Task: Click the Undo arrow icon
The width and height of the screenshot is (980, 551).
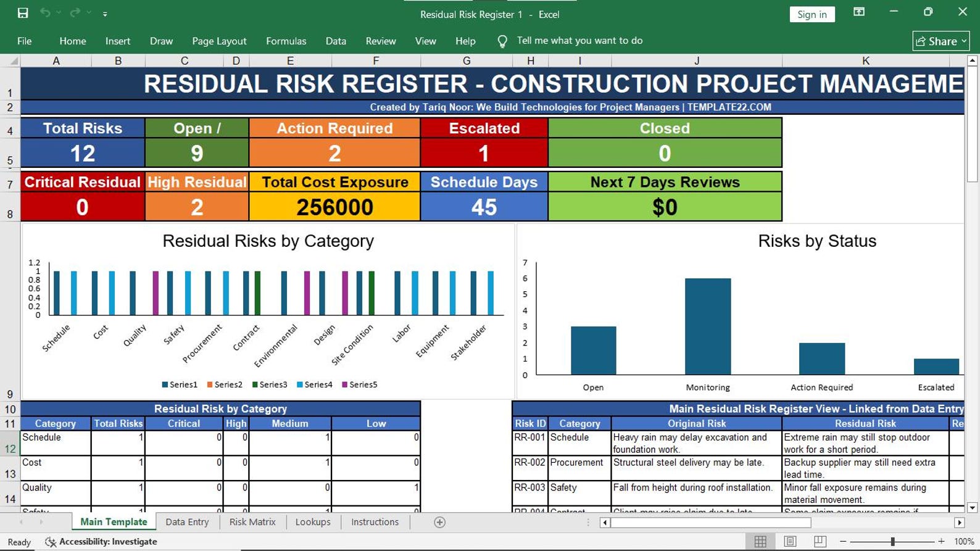Action: 45,13
